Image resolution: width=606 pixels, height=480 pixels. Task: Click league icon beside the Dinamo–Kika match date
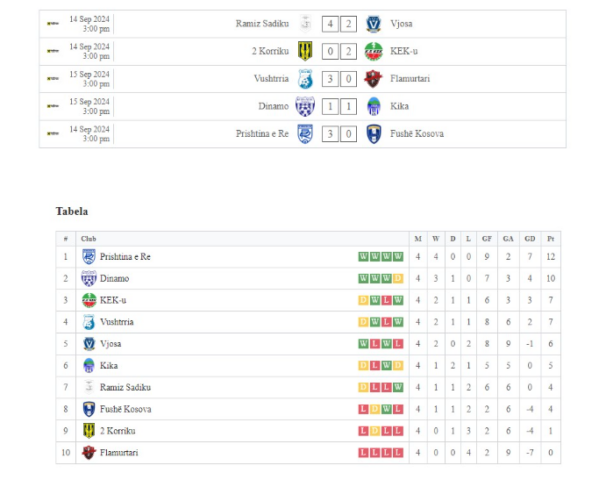[x=53, y=106]
